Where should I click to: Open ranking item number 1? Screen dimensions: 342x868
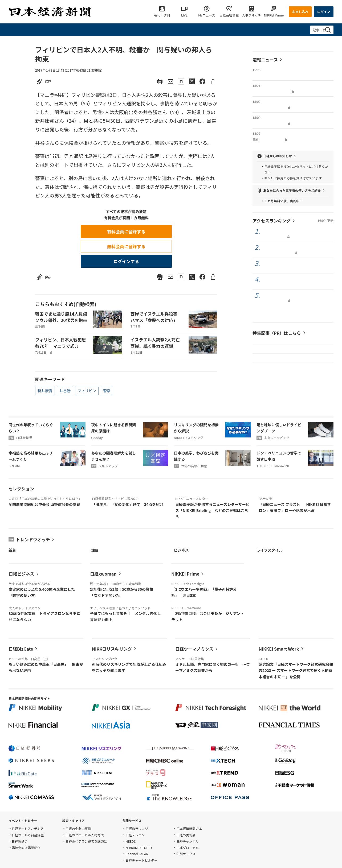tap(293, 234)
